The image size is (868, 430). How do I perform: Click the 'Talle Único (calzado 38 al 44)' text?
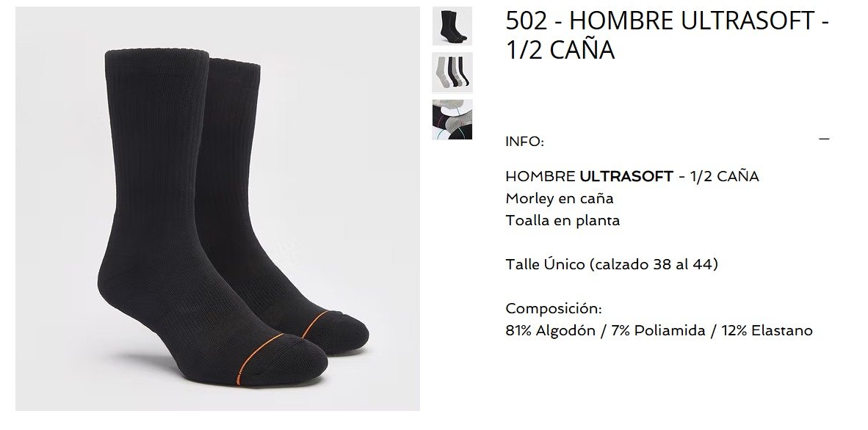(x=612, y=264)
